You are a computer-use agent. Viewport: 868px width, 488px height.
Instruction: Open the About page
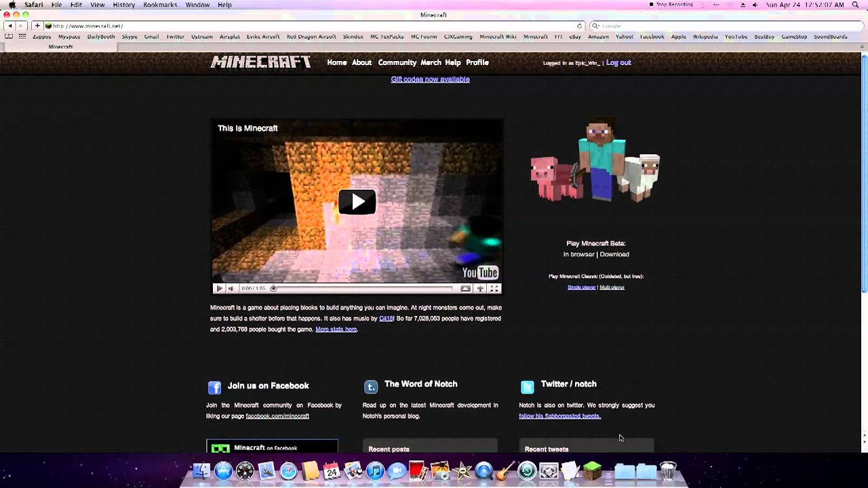coord(361,62)
